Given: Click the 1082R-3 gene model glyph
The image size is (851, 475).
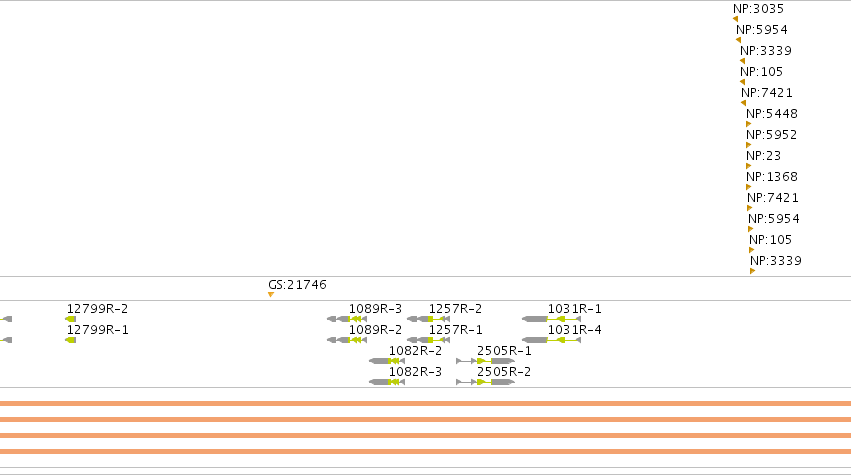Looking at the screenshot, I should pos(387,382).
